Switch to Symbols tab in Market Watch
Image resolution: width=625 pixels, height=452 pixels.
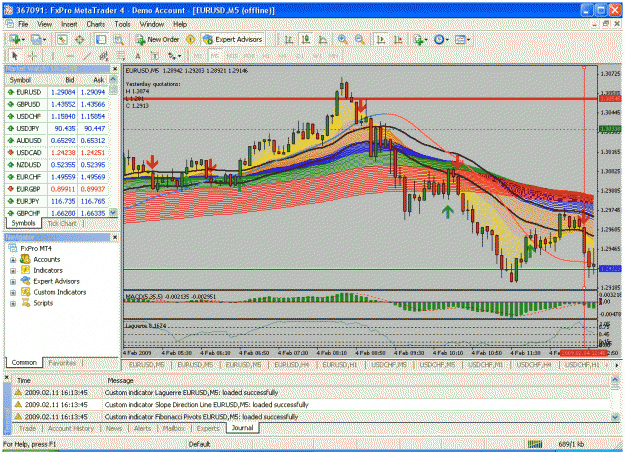click(x=23, y=223)
